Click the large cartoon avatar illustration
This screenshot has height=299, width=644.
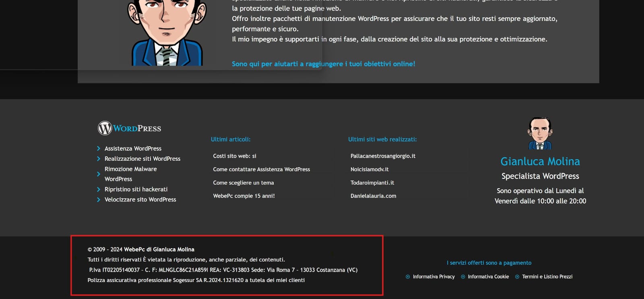(x=167, y=32)
